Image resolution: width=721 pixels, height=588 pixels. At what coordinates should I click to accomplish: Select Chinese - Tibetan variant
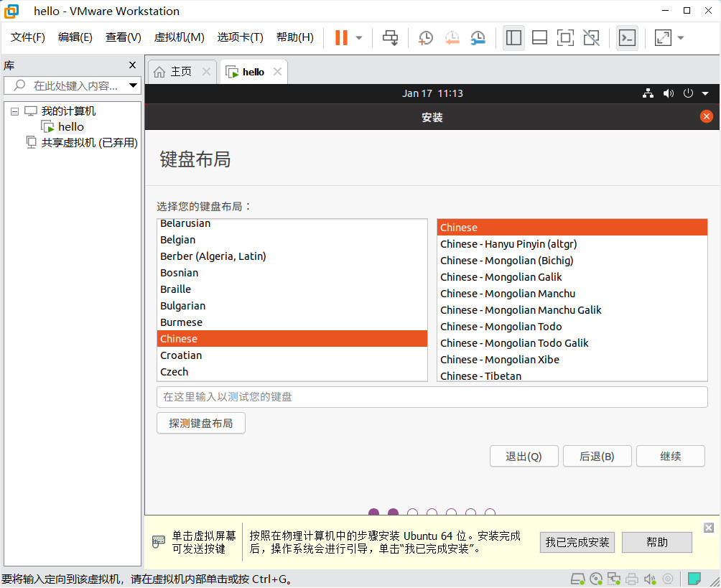click(572, 375)
